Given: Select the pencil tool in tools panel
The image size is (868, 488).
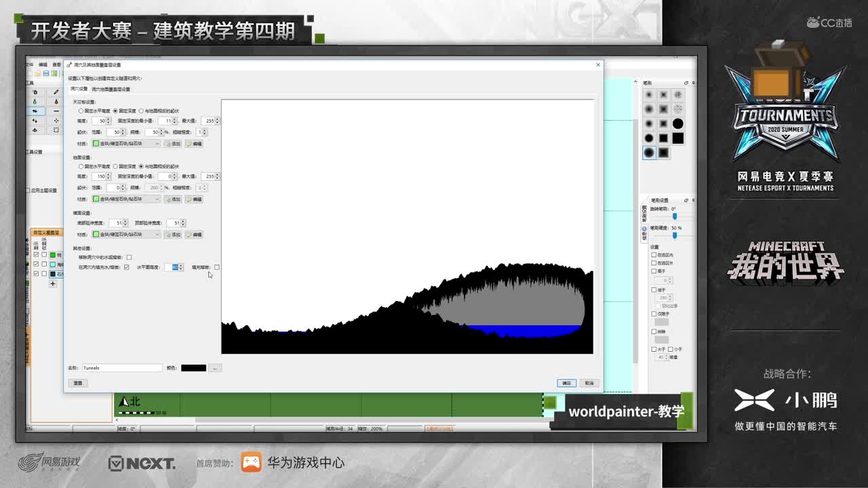Looking at the screenshot, I should 56,92.
